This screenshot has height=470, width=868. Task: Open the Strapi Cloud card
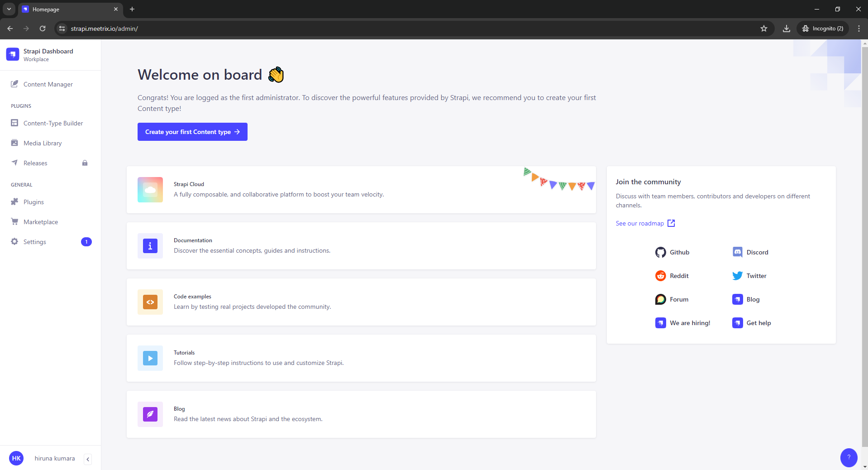(361, 190)
